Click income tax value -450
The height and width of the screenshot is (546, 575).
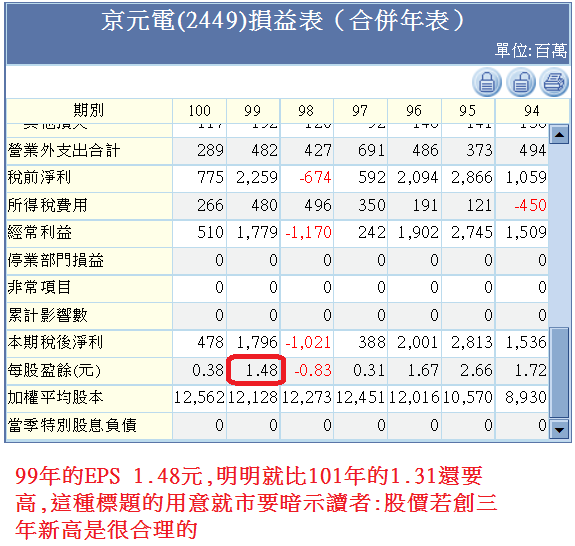(530, 205)
